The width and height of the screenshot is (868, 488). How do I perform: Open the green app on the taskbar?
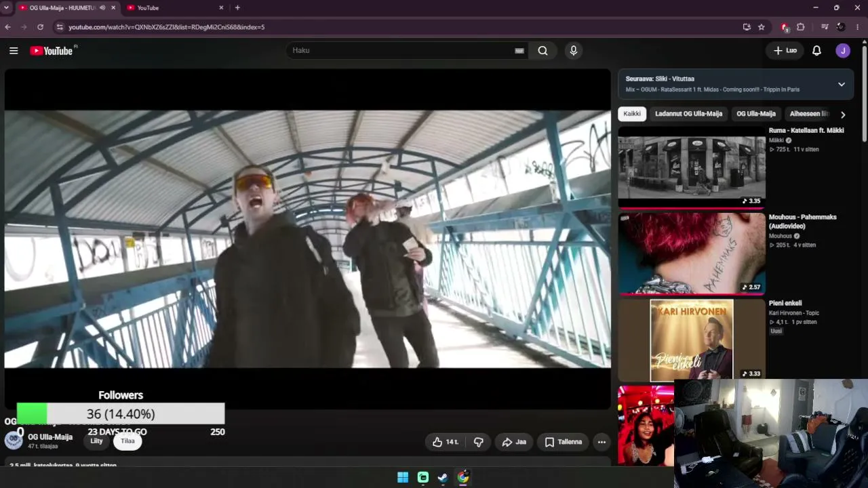422,477
